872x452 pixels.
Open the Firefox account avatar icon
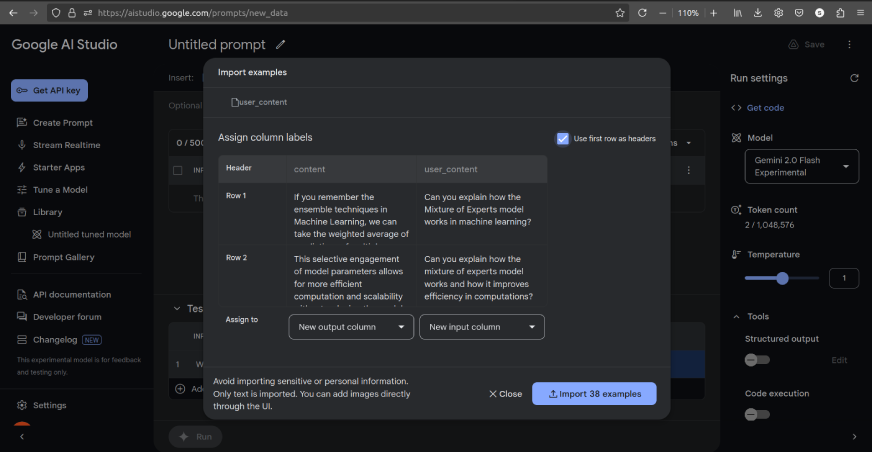[x=819, y=13]
